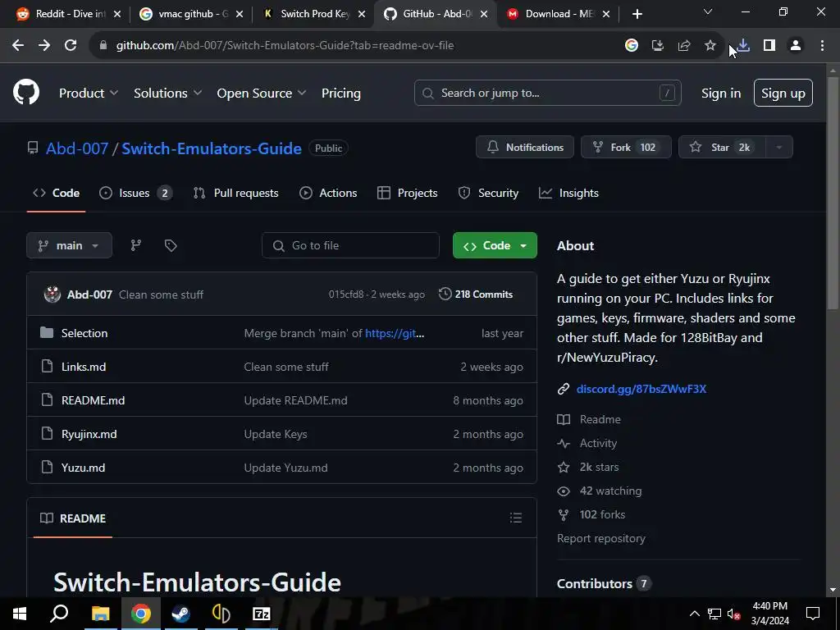Image resolution: width=840 pixels, height=630 pixels.
Task: Open 7-Zip from taskbar
Action: (262, 614)
